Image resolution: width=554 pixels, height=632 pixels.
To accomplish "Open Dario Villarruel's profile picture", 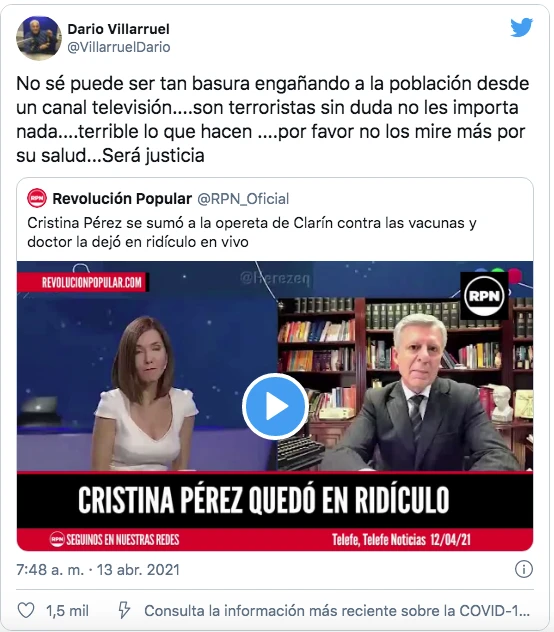I will tap(39, 38).
